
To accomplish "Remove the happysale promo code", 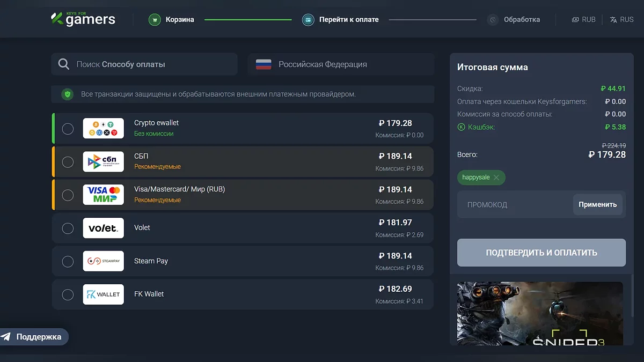I will pos(496,178).
